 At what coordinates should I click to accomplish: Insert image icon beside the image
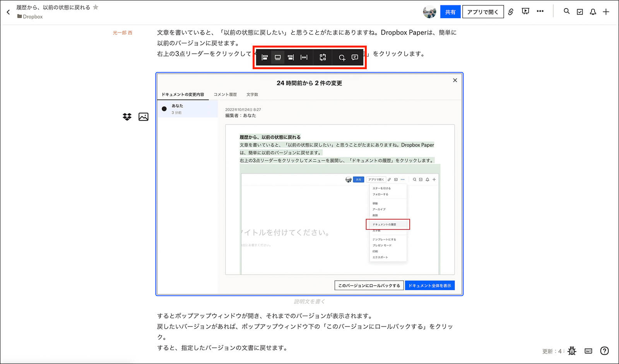[x=144, y=117]
